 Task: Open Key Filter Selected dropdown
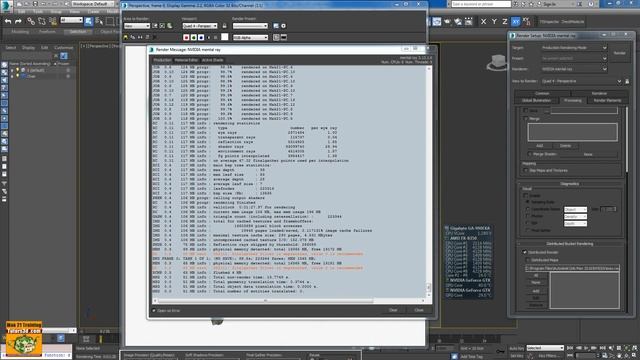tap(545, 348)
